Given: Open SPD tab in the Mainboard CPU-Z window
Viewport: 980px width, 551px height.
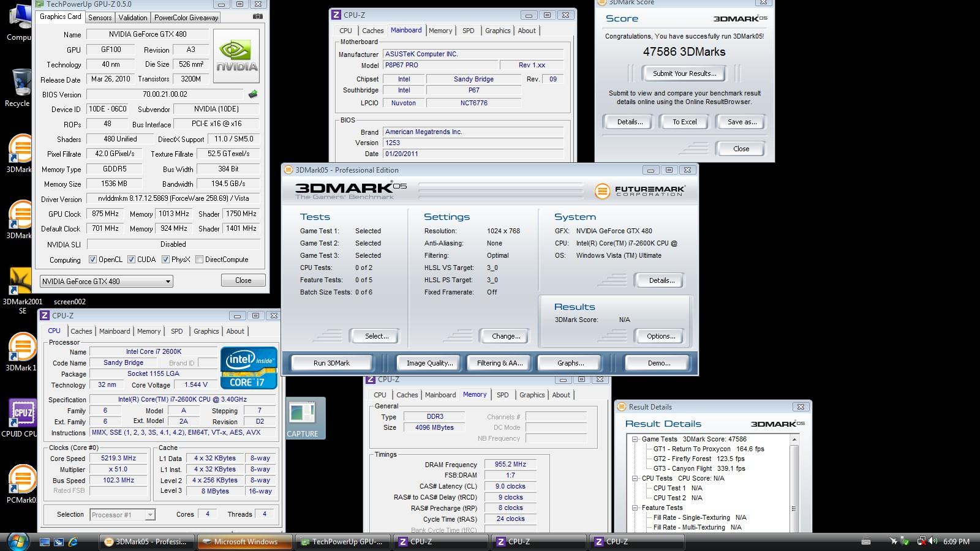Looking at the screenshot, I should [x=469, y=31].
